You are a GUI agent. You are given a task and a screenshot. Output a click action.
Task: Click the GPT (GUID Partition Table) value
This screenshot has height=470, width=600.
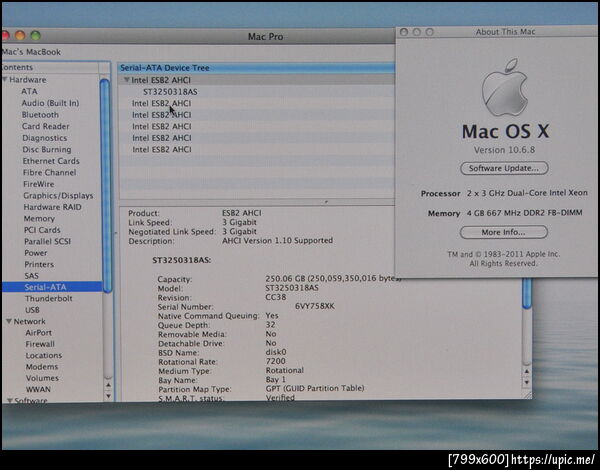coord(315,388)
